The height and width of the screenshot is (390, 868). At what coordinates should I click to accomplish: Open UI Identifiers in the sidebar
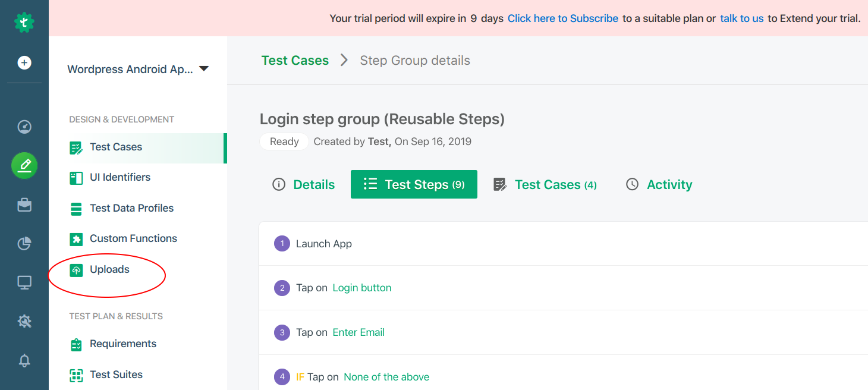pyautogui.click(x=119, y=177)
